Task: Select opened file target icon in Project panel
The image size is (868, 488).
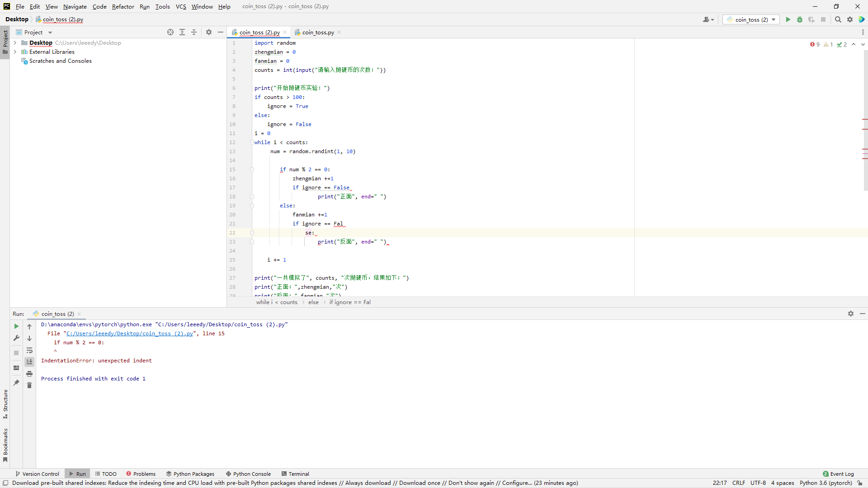Action: click(x=170, y=32)
